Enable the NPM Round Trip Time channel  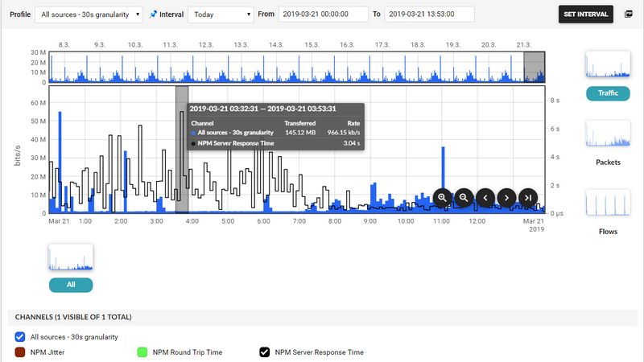tap(143, 352)
